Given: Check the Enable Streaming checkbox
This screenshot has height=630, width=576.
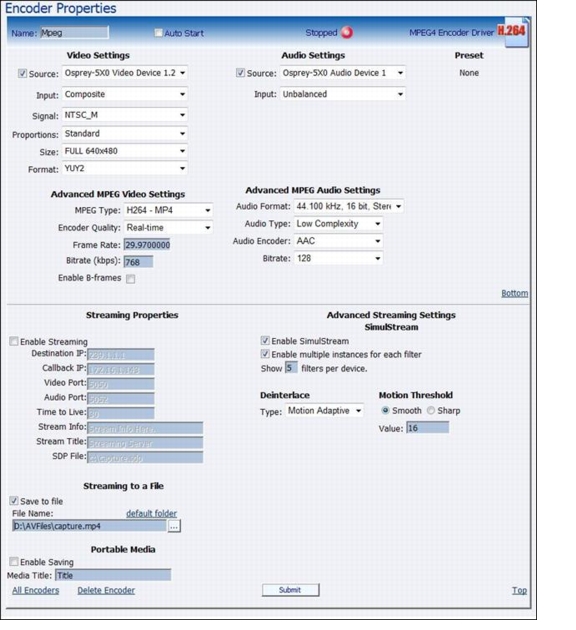Looking at the screenshot, I should coord(14,342).
